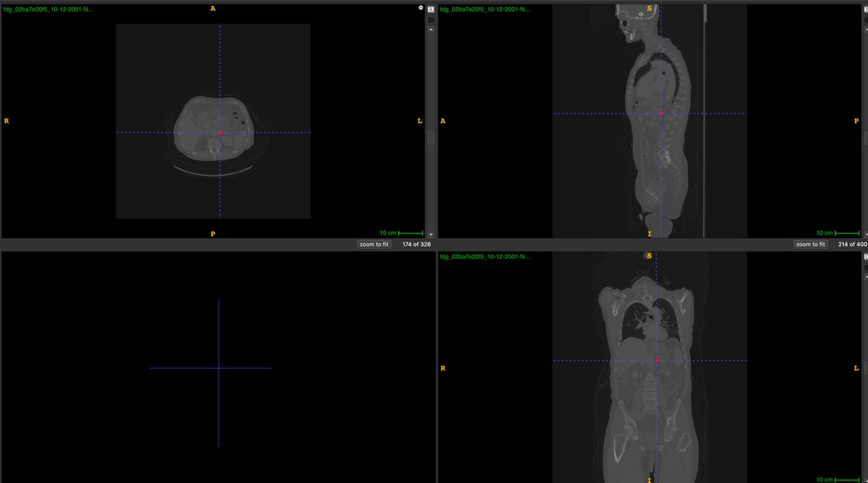Click the axial slice slider thumb
Screen dimensions: 868x483
(x=431, y=137)
